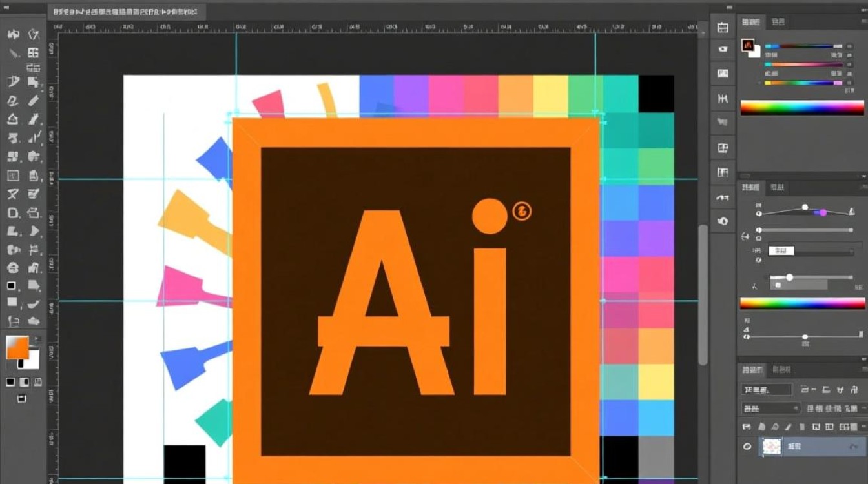The height and width of the screenshot is (484, 868).
Task: Click leftmost icon in layers panel icon row
Action: point(747,427)
